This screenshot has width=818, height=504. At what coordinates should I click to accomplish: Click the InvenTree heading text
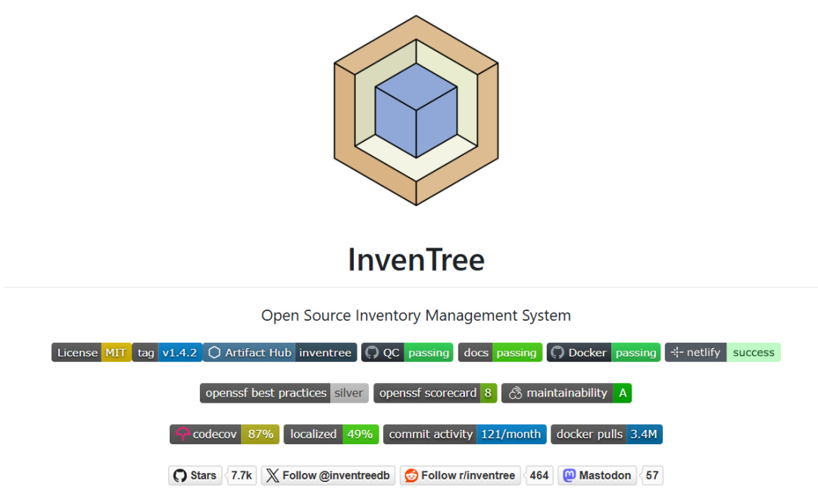pos(416,260)
